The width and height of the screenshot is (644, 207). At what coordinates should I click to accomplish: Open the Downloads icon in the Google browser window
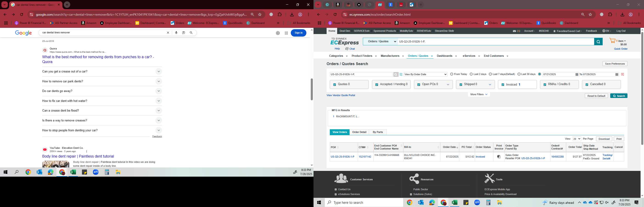pos(292,14)
